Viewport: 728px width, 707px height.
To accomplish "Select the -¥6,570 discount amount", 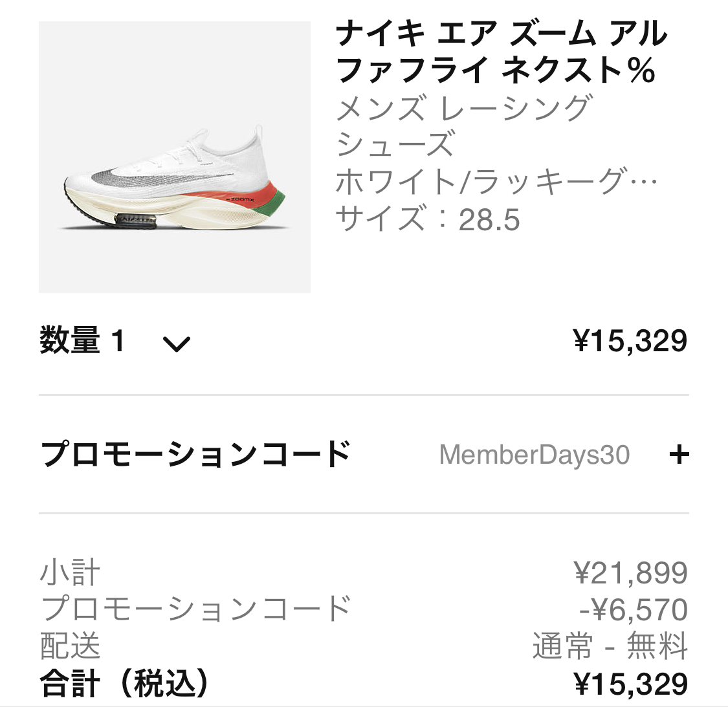I will (633, 609).
